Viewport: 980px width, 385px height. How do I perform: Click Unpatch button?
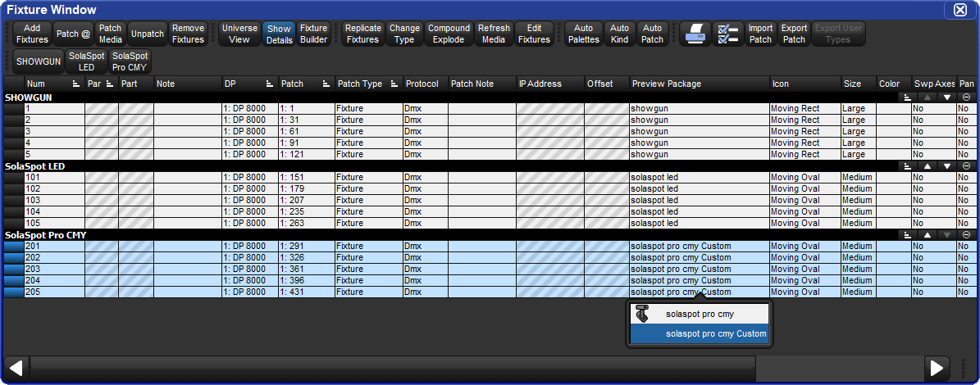point(148,34)
